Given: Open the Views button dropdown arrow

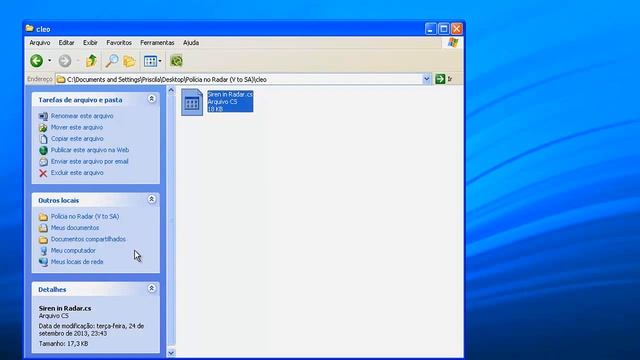Looking at the screenshot, I should (160, 61).
